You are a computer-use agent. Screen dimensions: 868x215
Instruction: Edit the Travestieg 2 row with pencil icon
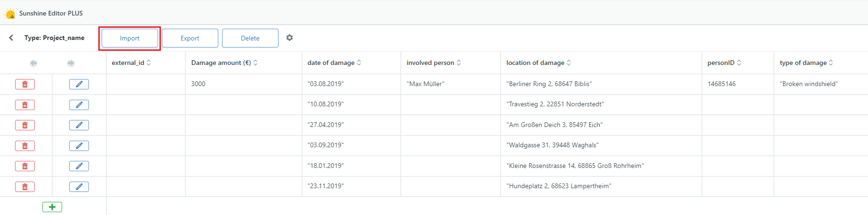79,105
